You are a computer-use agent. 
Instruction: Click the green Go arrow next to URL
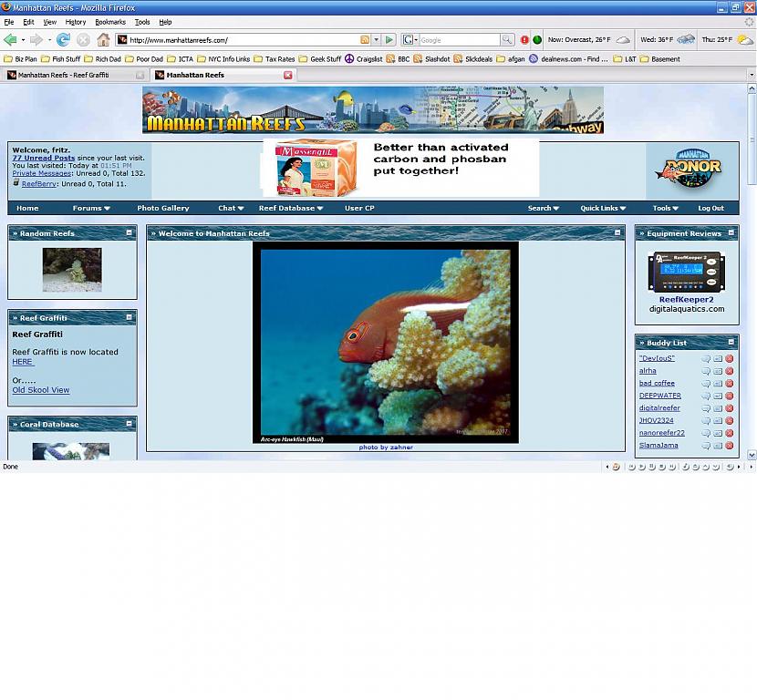coord(389,39)
